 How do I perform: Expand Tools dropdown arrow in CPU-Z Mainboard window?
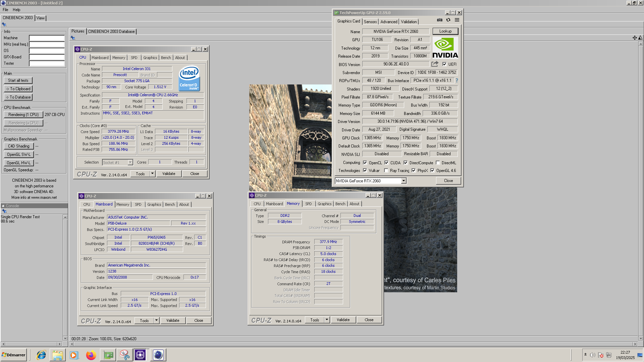[156, 320]
